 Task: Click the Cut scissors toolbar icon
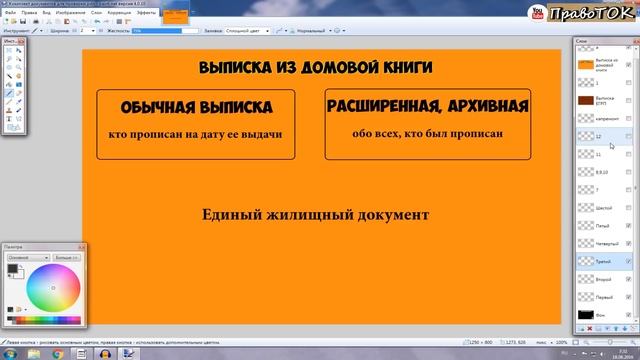tap(49, 21)
